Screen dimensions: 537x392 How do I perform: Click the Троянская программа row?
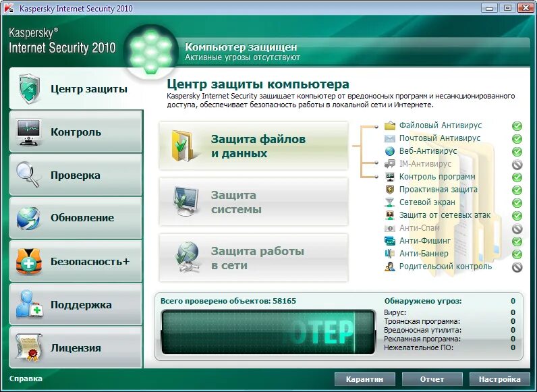point(450,321)
